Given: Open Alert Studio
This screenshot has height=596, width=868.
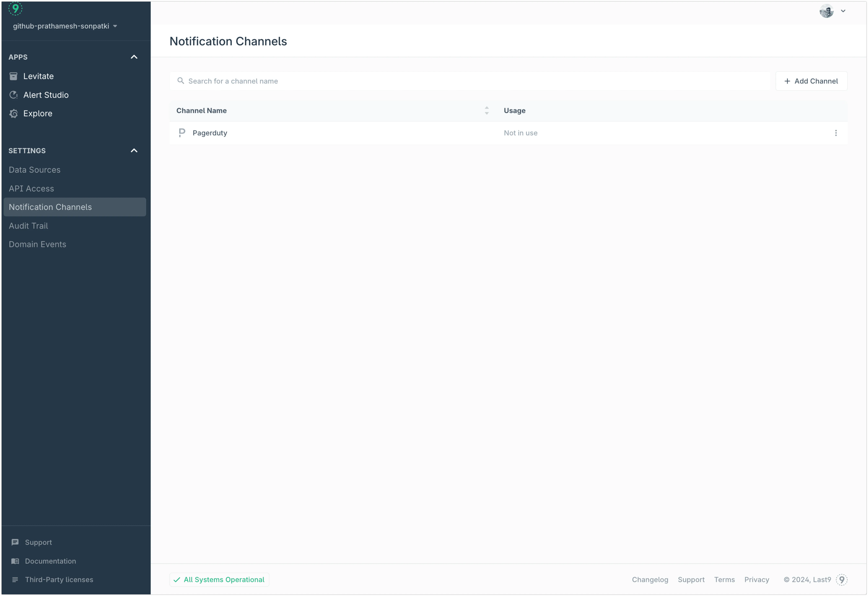Looking at the screenshot, I should 46,95.
